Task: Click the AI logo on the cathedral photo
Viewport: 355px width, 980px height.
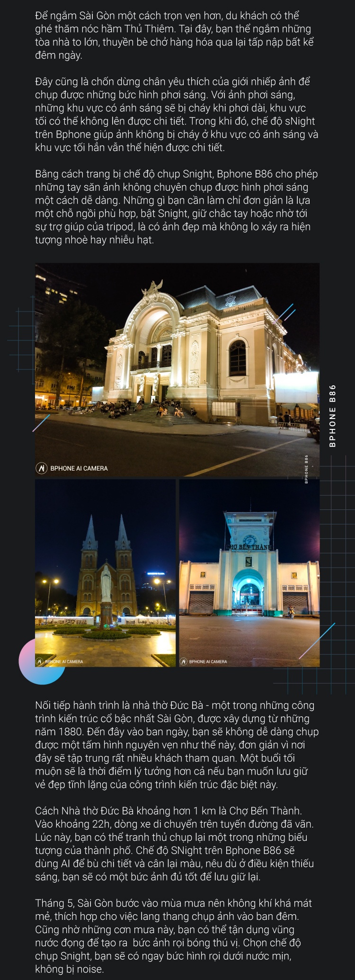Action: click(40, 661)
